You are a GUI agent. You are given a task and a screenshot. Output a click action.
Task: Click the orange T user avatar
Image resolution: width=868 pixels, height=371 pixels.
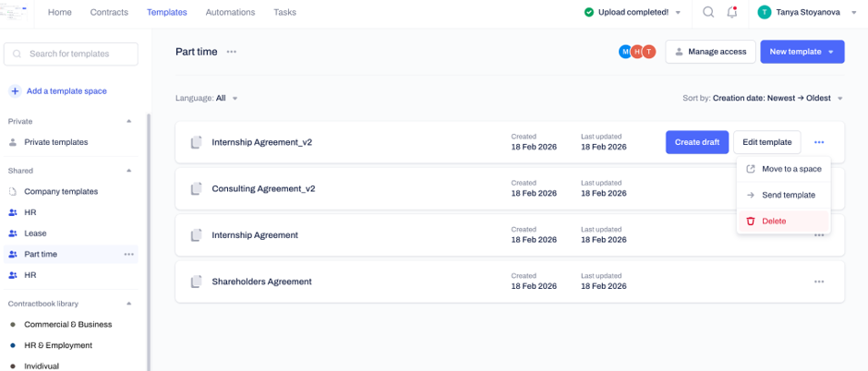click(649, 52)
